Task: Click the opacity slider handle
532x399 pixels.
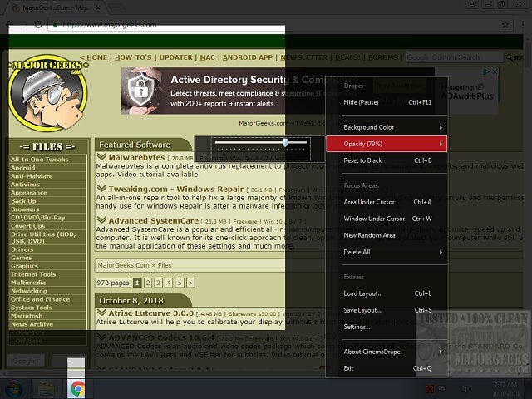Action: click(285, 142)
